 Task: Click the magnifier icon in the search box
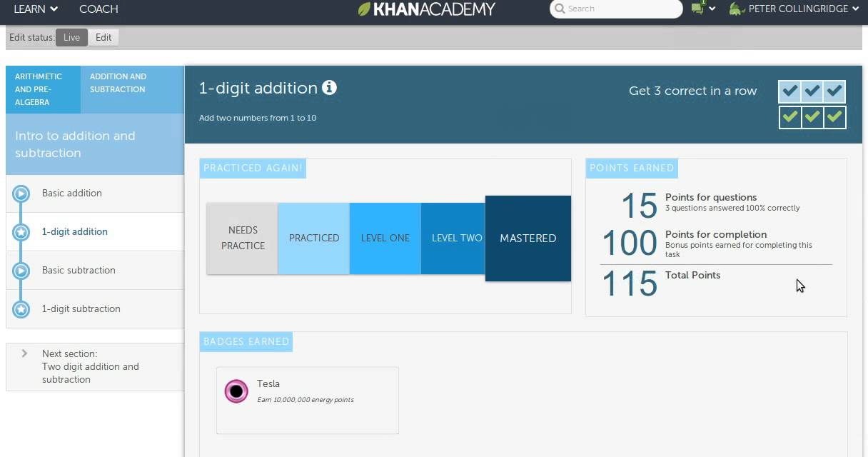(x=560, y=9)
